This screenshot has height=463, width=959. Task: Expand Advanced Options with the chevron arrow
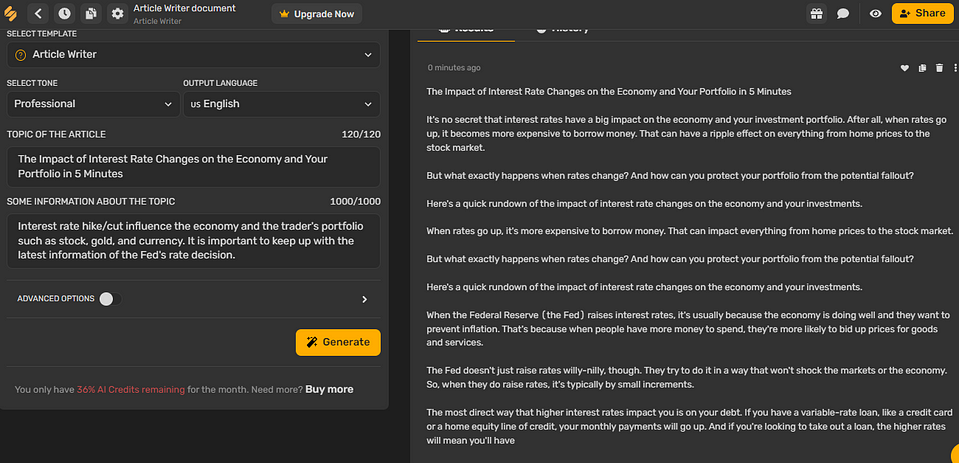(x=364, y=299)
